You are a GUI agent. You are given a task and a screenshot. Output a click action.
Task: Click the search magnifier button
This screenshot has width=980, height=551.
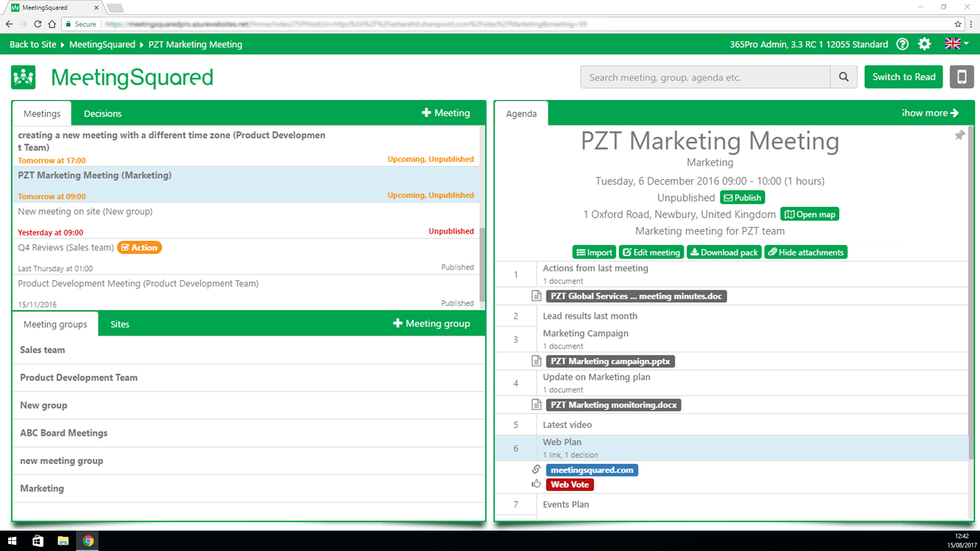click(844, 77)
